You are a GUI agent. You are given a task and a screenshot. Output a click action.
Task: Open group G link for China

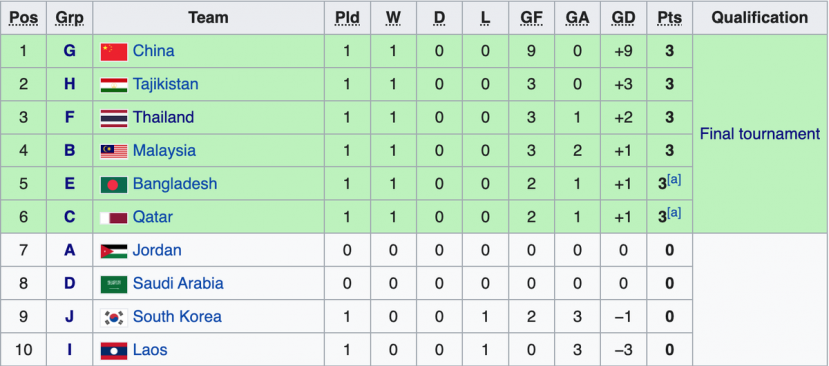click(x=69, y=51)
